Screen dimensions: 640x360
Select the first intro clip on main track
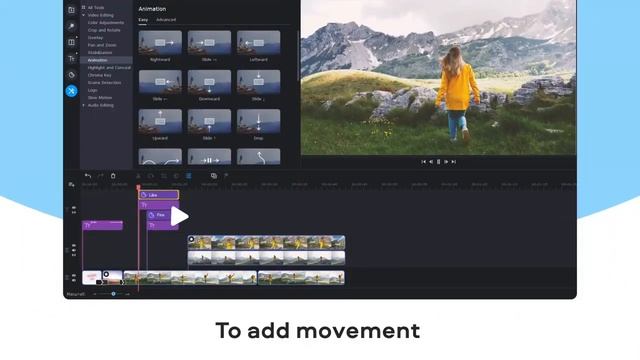[92, 278]
